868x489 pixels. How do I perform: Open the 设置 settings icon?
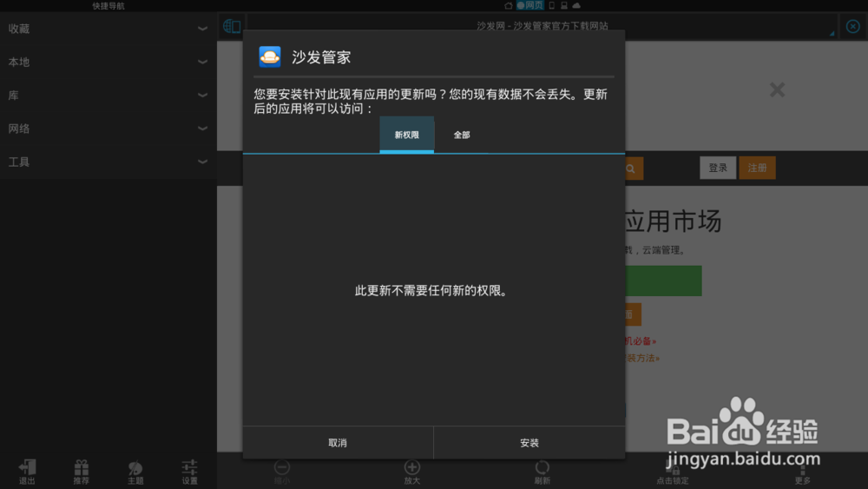(x=189, y=472)
